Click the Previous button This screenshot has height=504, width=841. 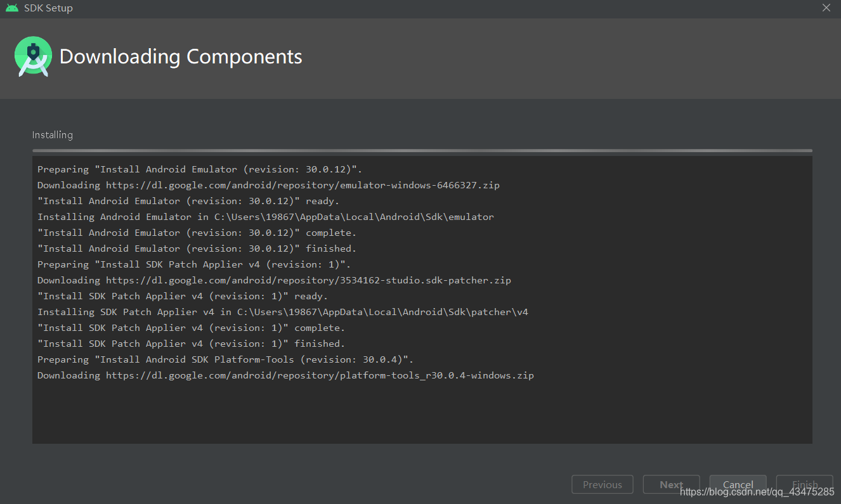coord(603,484)
